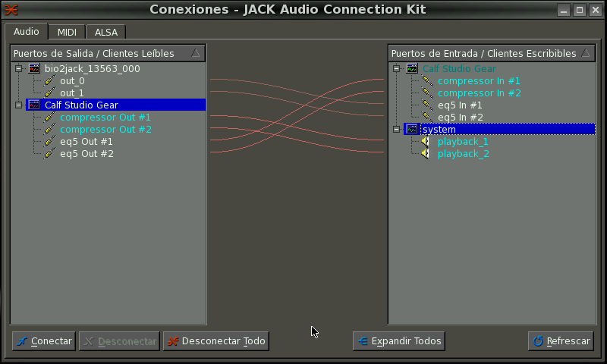Click the eq5 In #2 plug icon
This screenshot has height=364, width=607.
(x=427, y=118)
